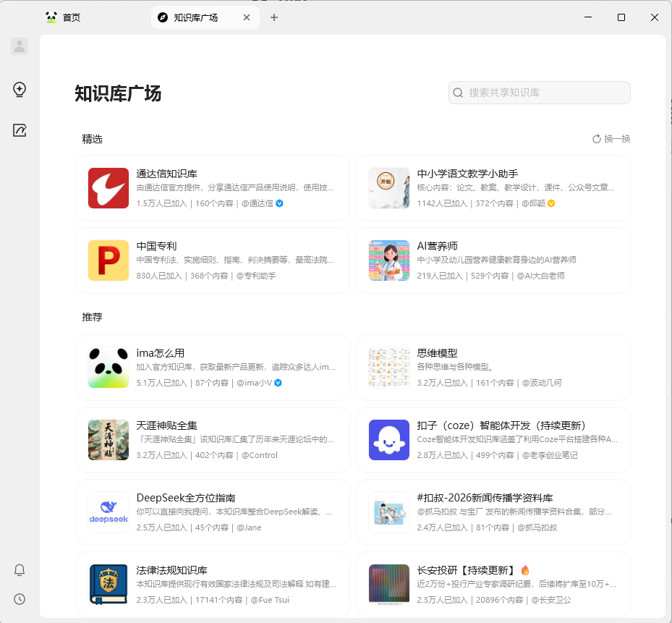Open the 思维模型 knowledge base title
672x623 pixels.
pyautogui.click(x=437, y=353)
